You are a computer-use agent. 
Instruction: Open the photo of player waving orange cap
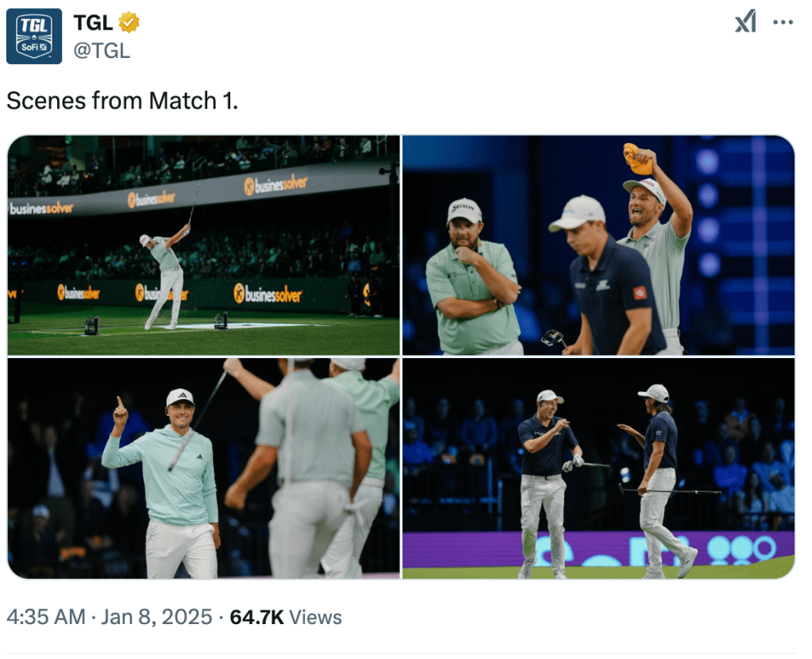[x=598, y=245]
